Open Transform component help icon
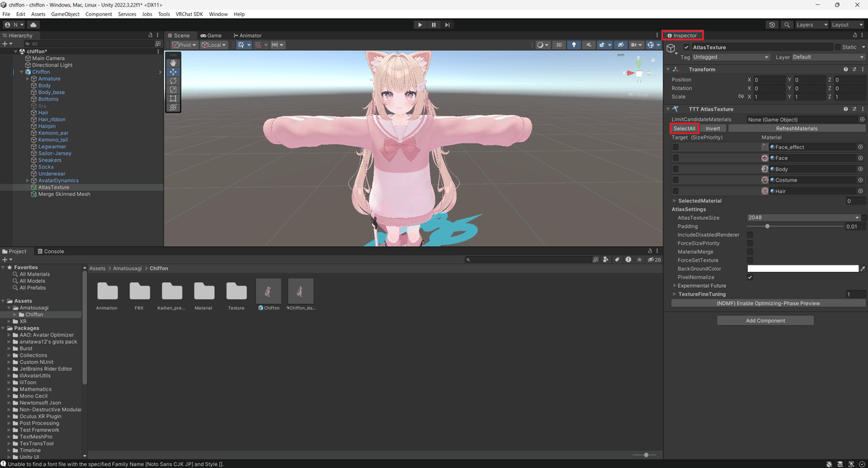Image resolution: width=868 pixels, height=468 pixels. pyautogui.click(x=845, y=69)
